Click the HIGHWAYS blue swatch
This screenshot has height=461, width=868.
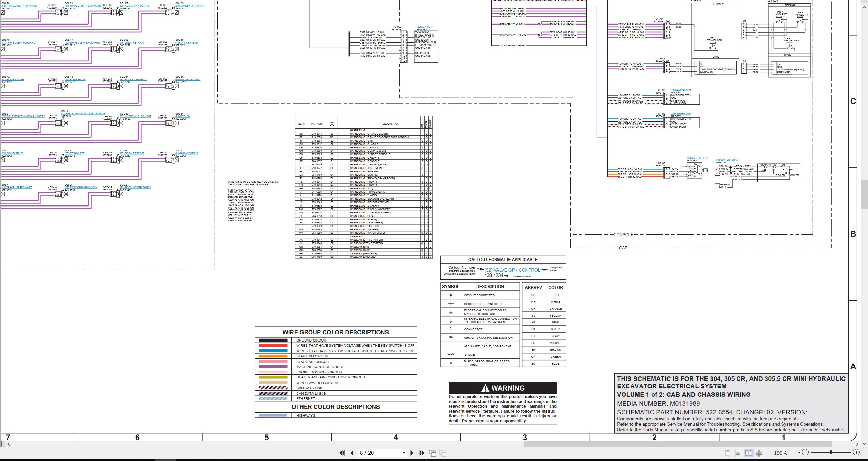(x=273, y=415)
